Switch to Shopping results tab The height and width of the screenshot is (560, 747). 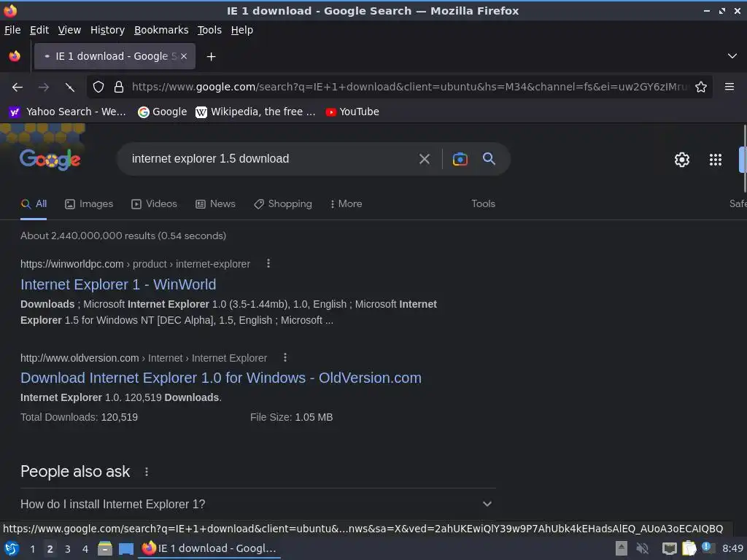[x=283, y=204]
